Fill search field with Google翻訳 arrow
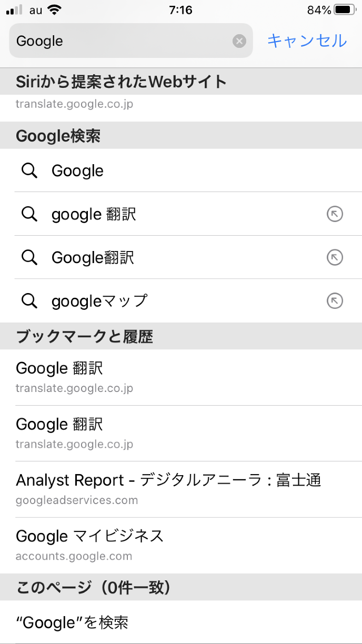Screen dimensions: 362x644 335,257
